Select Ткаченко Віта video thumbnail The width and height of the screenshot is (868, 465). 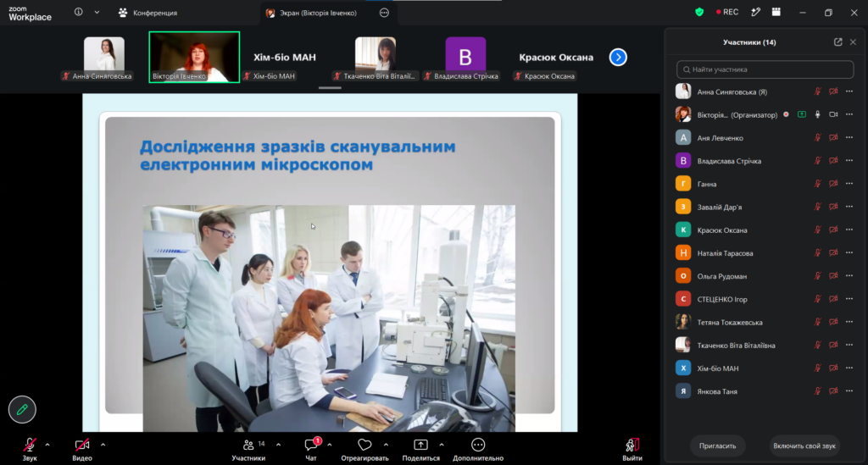[x=376, y=57]
